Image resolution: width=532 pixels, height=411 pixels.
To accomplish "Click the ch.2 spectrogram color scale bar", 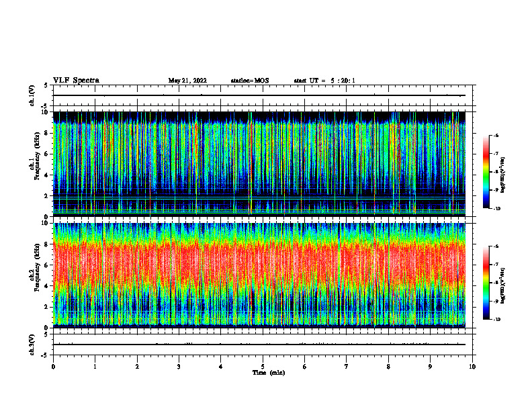I will coord(486,283).
